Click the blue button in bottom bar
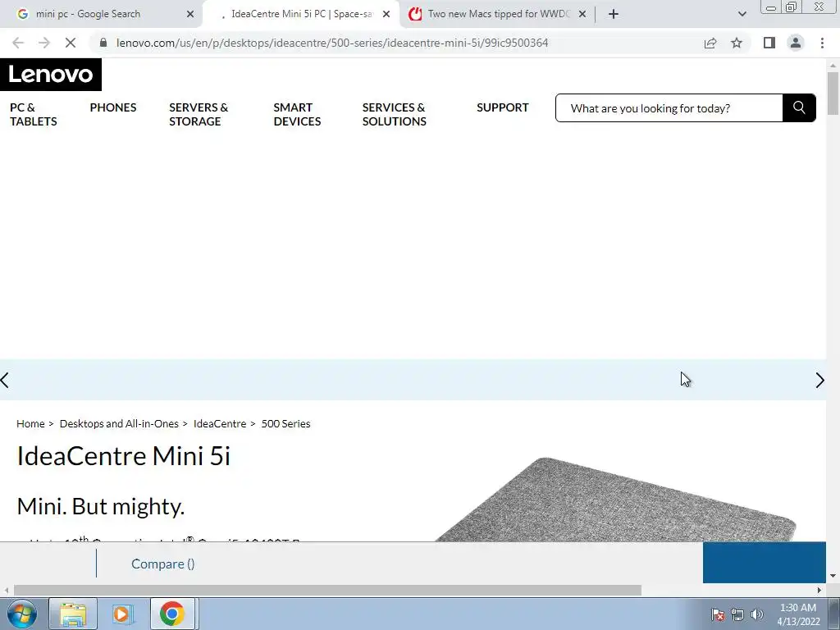 (765, 563)
